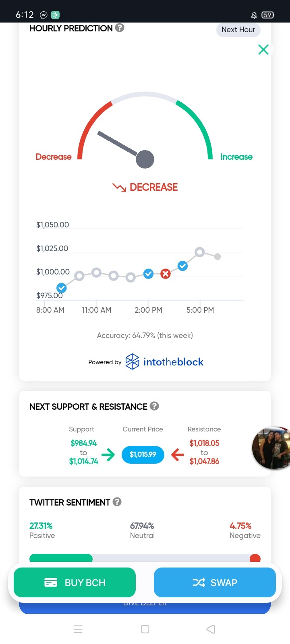Open Twitter Sentiment help icon

tap(117, 502)
